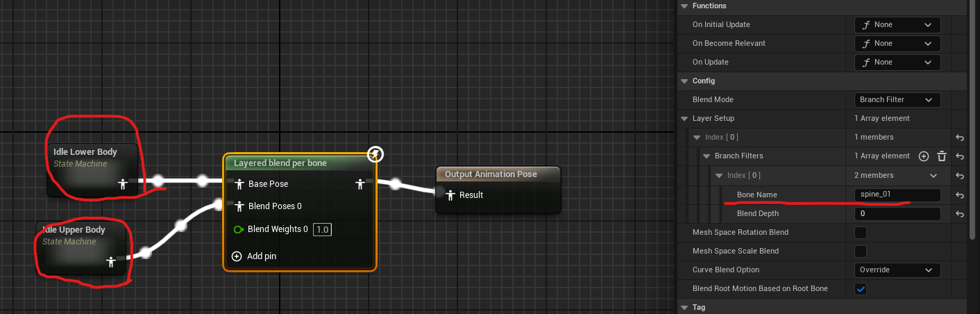Click the Bone Name spine_01 field
This screenshot has width=980, height=314.
[897, 195]
